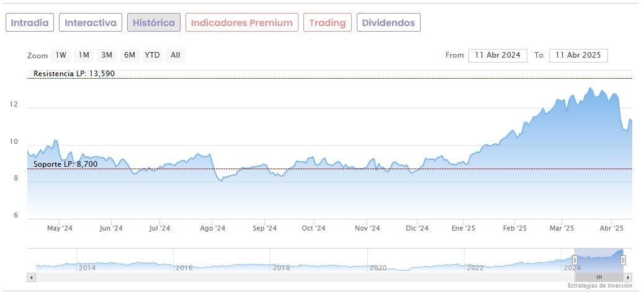Click the horizontal scrollbar thumb
The height and width of the screenshot is (295, 644).
(x=599, y=277)
